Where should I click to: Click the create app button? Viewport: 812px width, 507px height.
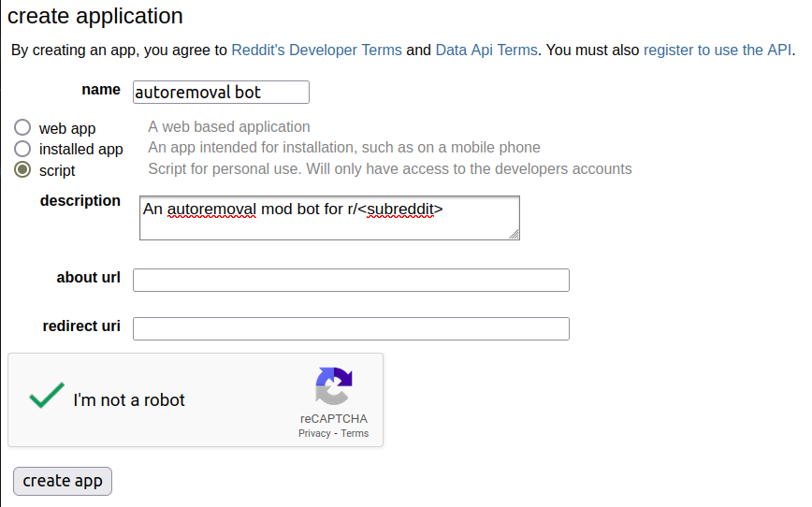click(x=63, y=481)
